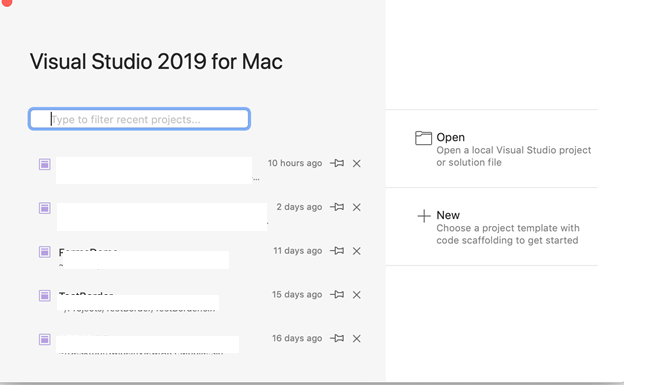The height and width of the screenshot is (388, 646).
Task: Remove the 11 days ago project entry
Action: tap(357, 251)
